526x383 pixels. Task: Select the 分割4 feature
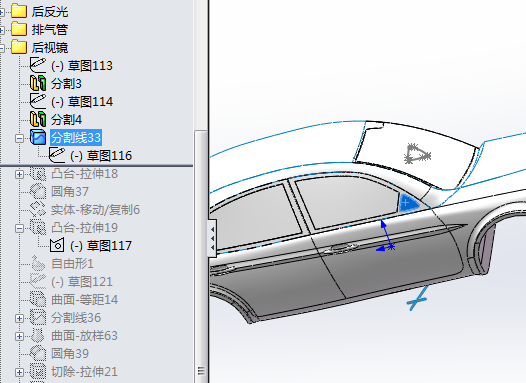tap(66, 120)
